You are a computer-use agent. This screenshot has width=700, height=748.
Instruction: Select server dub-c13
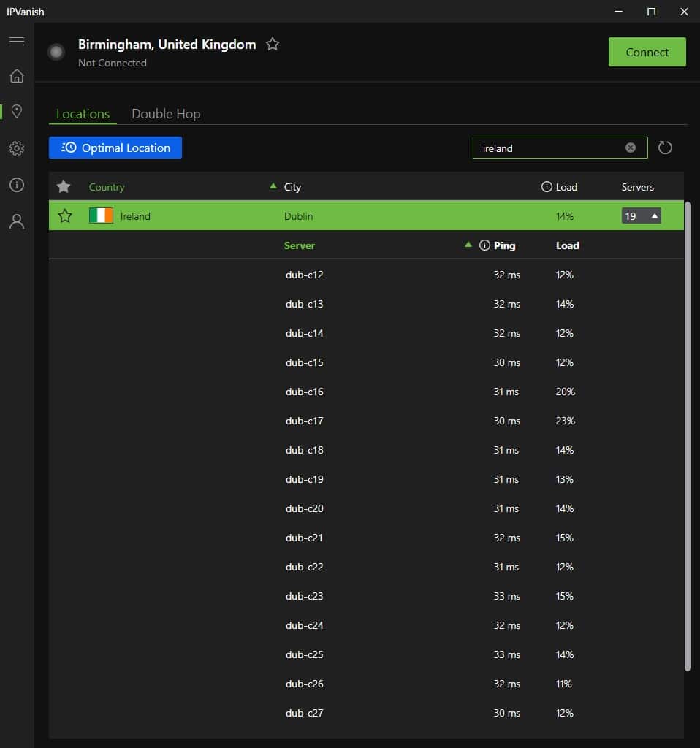point(366,304)
